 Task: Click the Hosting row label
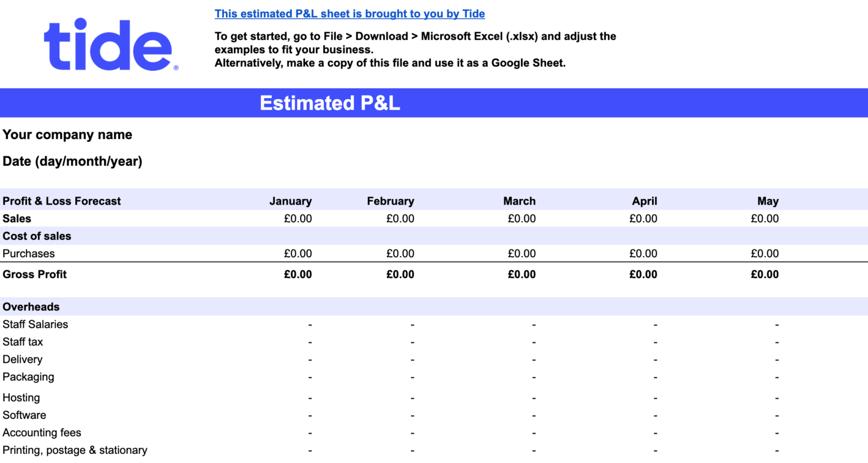(x=21, y=398)
